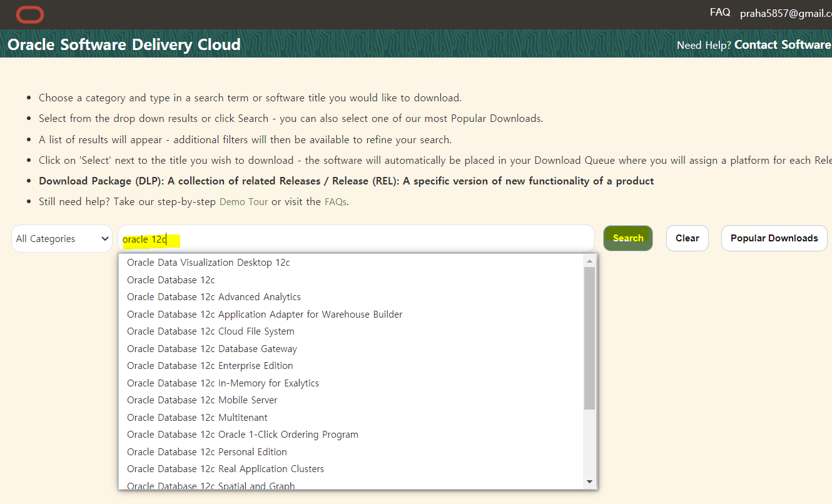This screenshot has width=832, height=504.
Task: Choose Oracle Database 12c Database Gateway
Action: coord(352,349)
